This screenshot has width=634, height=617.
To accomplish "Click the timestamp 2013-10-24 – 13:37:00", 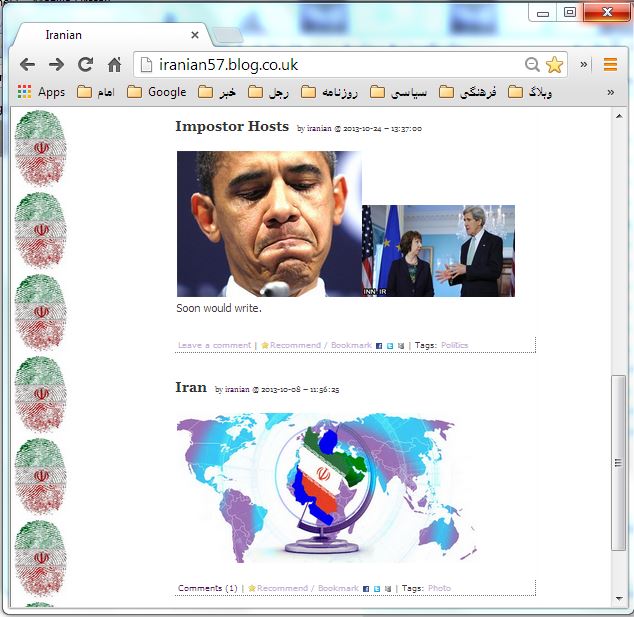I will [382, 129].
